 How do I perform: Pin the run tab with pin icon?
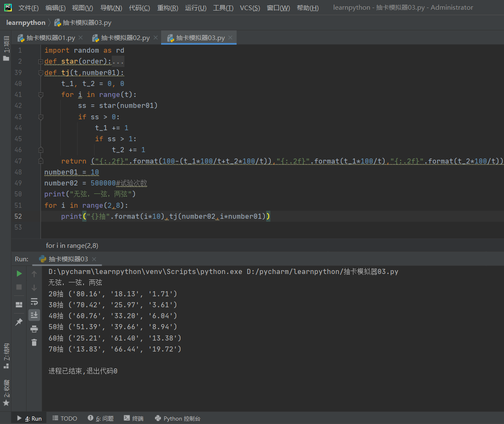click(19, 322)
